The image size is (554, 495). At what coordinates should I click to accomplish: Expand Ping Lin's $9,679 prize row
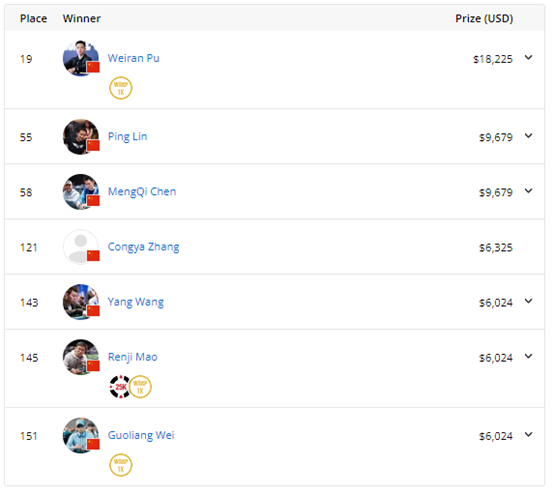click(528, 136)
